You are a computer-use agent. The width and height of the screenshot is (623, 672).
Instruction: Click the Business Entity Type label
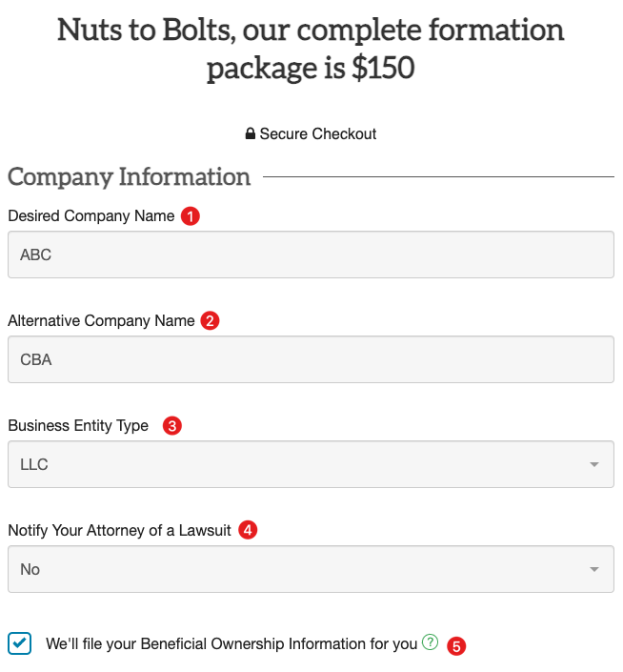78,425
